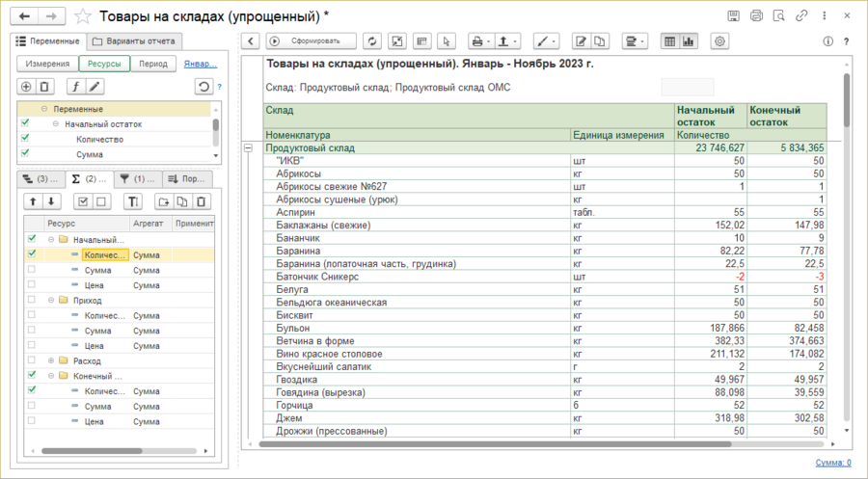Toggle the Конечный folder checkbox

click(x=32, y=375)
